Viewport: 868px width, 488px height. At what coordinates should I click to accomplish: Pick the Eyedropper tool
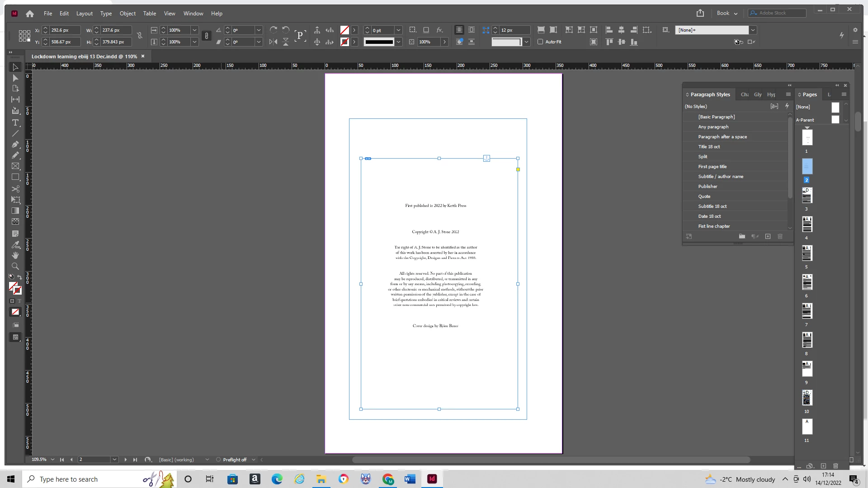[x=15, y=244]
